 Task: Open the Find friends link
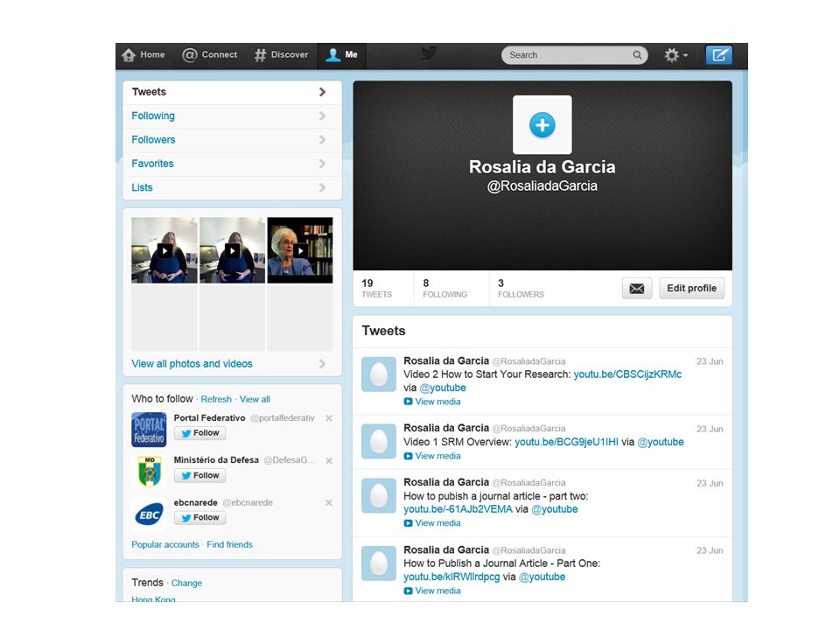(230, 544)
